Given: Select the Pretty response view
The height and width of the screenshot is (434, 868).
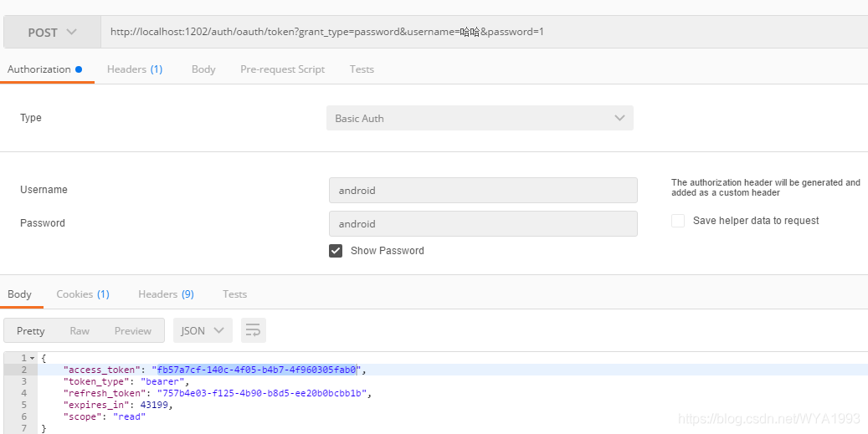Looking at the screenshot, I should coord(31,330).
